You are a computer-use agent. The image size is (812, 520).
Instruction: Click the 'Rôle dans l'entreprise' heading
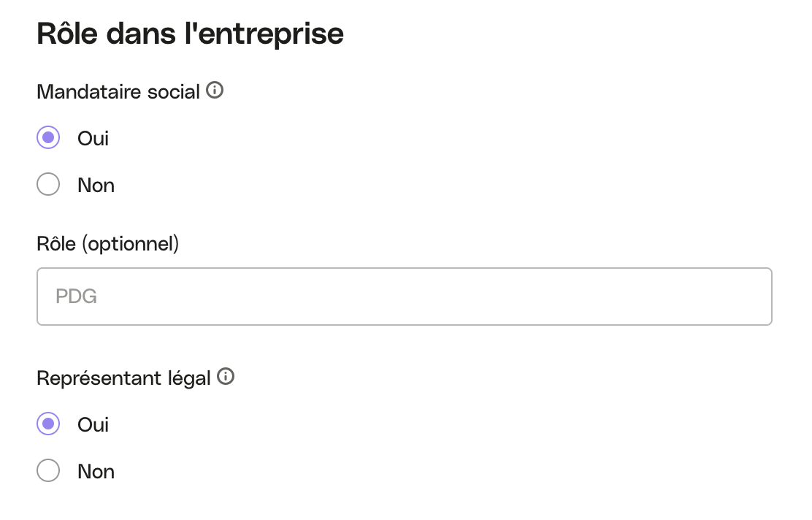(190, 34)
